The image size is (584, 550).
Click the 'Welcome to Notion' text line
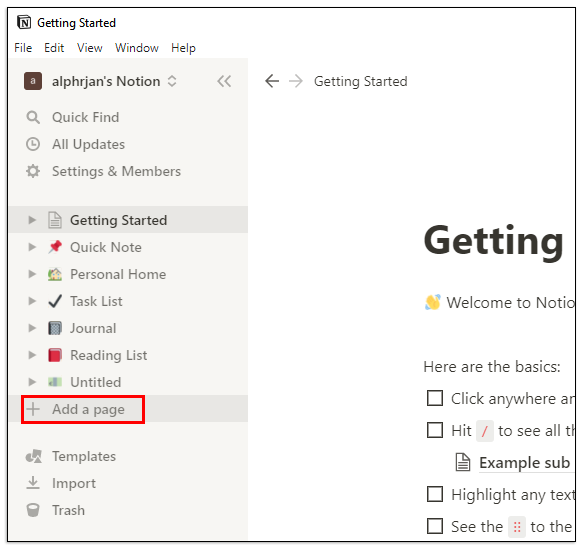point(511,303)
